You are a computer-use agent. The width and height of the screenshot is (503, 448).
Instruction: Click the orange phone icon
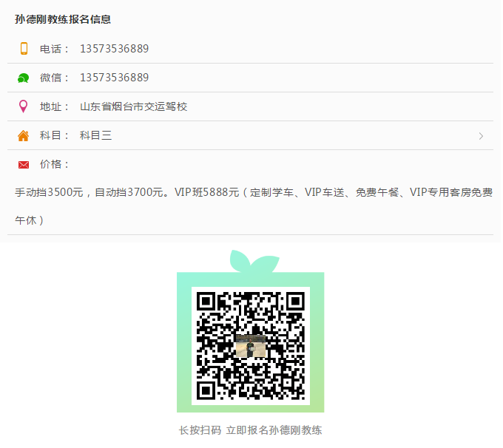pyautogui.click(x=24, y=49)
